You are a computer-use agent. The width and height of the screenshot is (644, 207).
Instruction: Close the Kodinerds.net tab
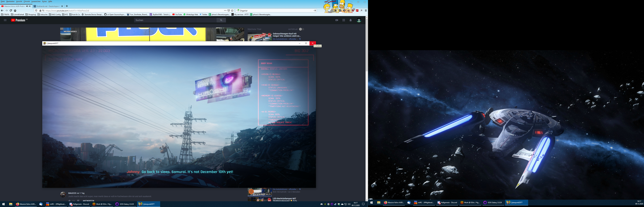coord(62,6)
